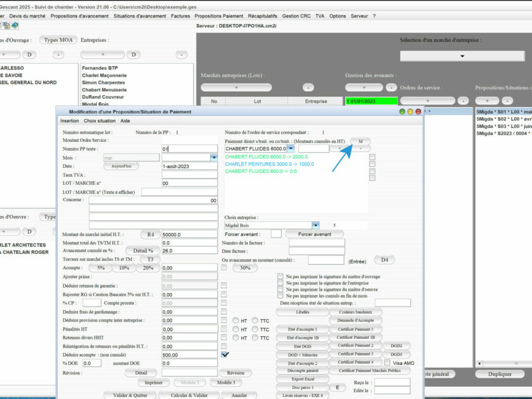Click the E button beside Doc perso 1

338,388
